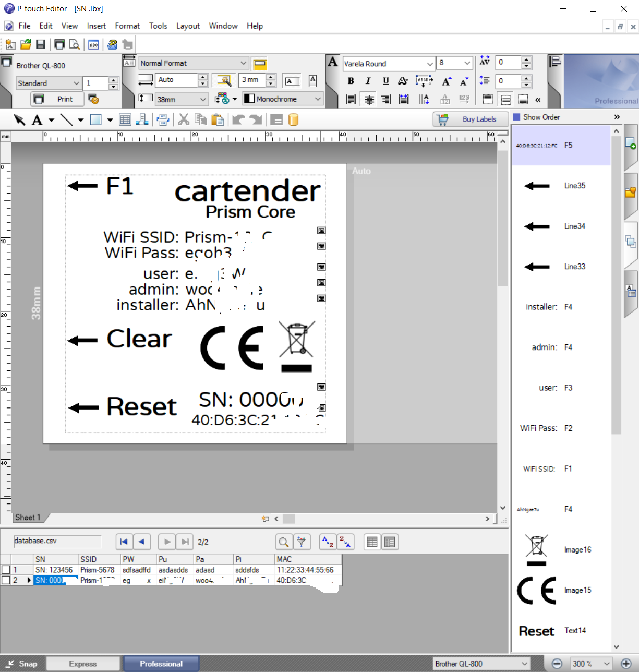Zoom out with the minus button

pos(557,664)
